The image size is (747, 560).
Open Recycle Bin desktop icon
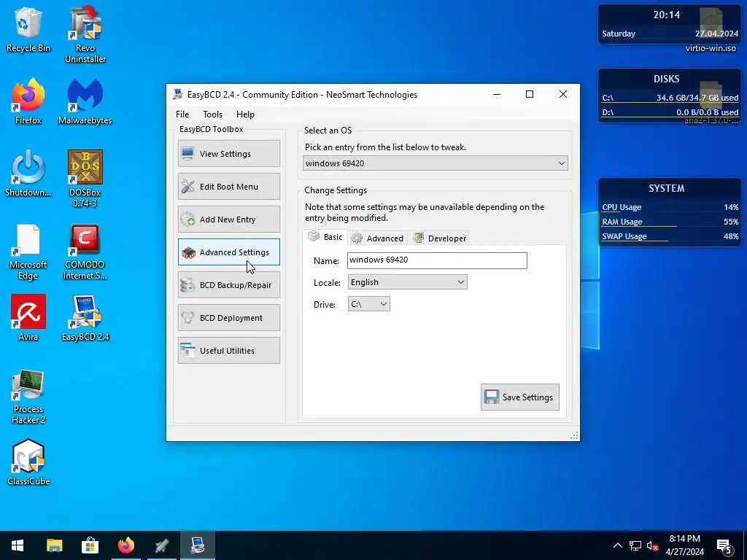[28, 29]
